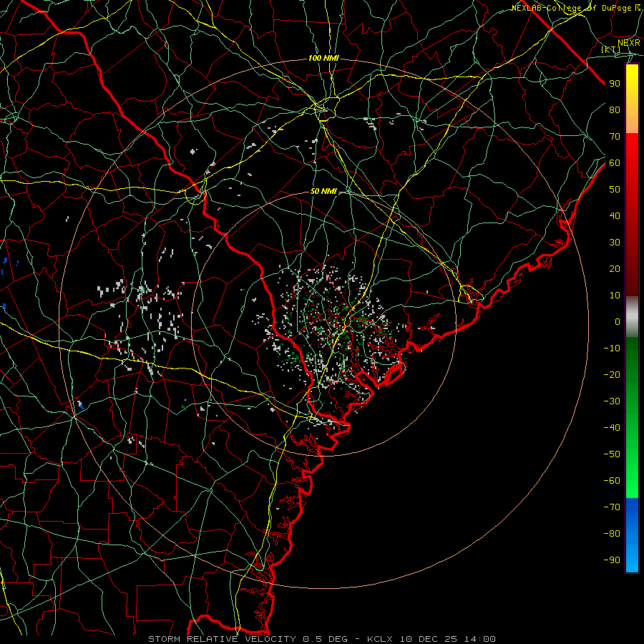Select the positive 70 scale label

[615, 137]
